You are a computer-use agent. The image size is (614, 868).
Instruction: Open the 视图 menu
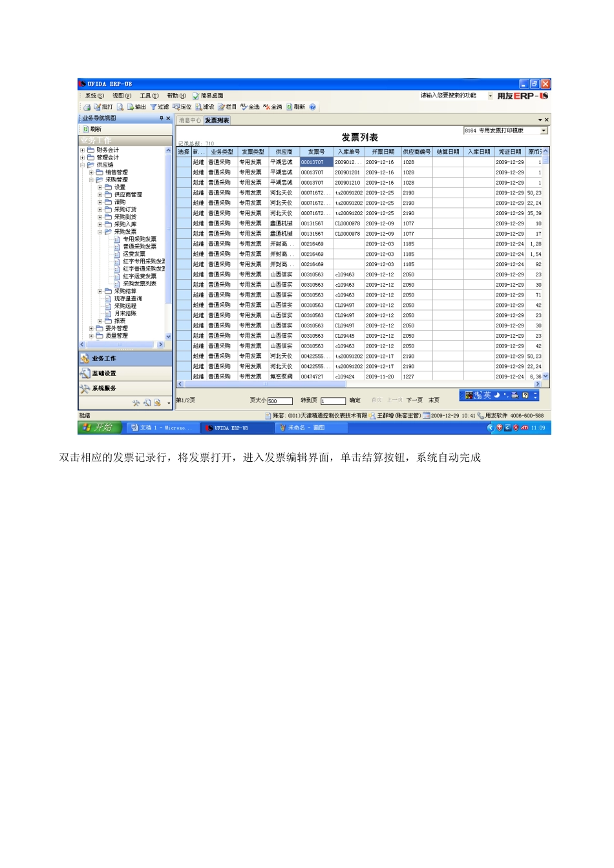[122, 96]
